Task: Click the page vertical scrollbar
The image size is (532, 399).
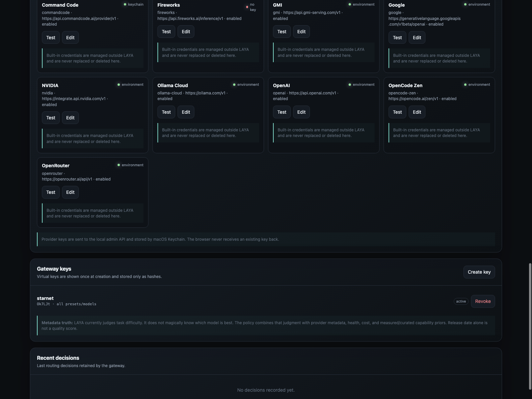Action: coord(530,326)
